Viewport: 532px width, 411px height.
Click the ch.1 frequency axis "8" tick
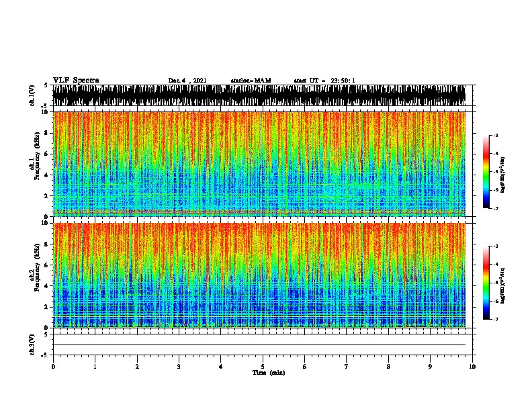(47, 133)
